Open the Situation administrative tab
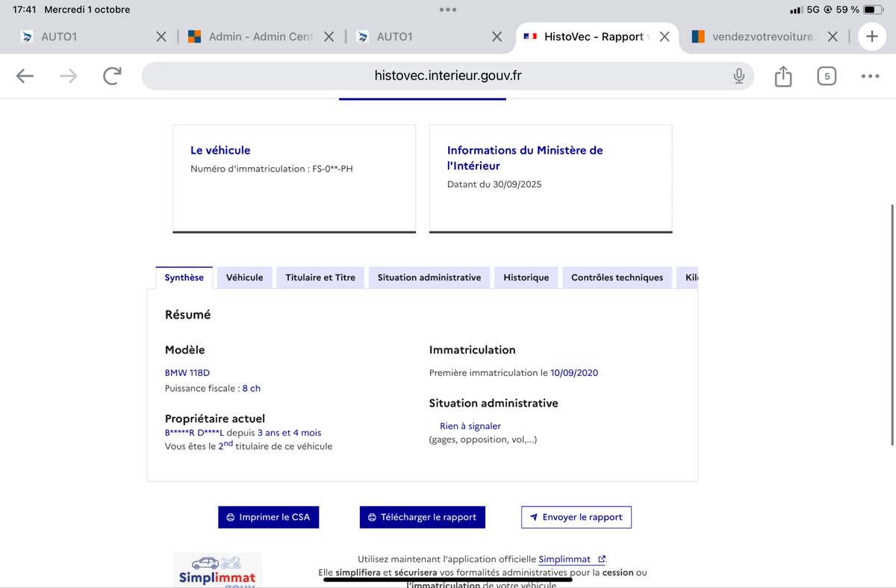Screen dimensions: 896x588 [x=429, y=278]
